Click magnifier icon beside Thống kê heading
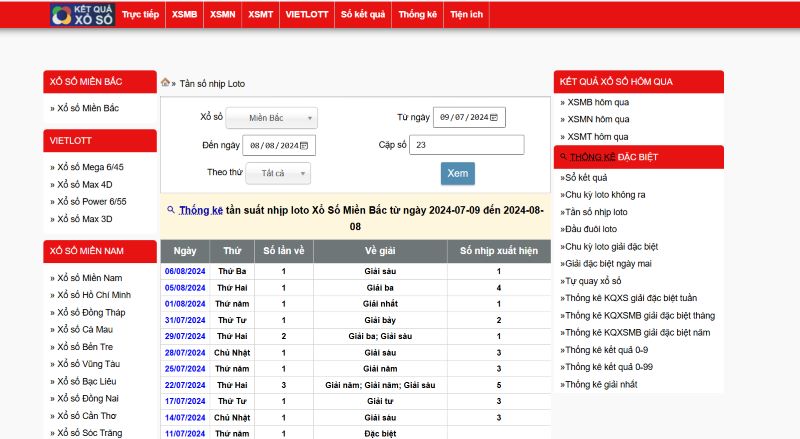This screenshot has width=800, height=439. [171, 210]
